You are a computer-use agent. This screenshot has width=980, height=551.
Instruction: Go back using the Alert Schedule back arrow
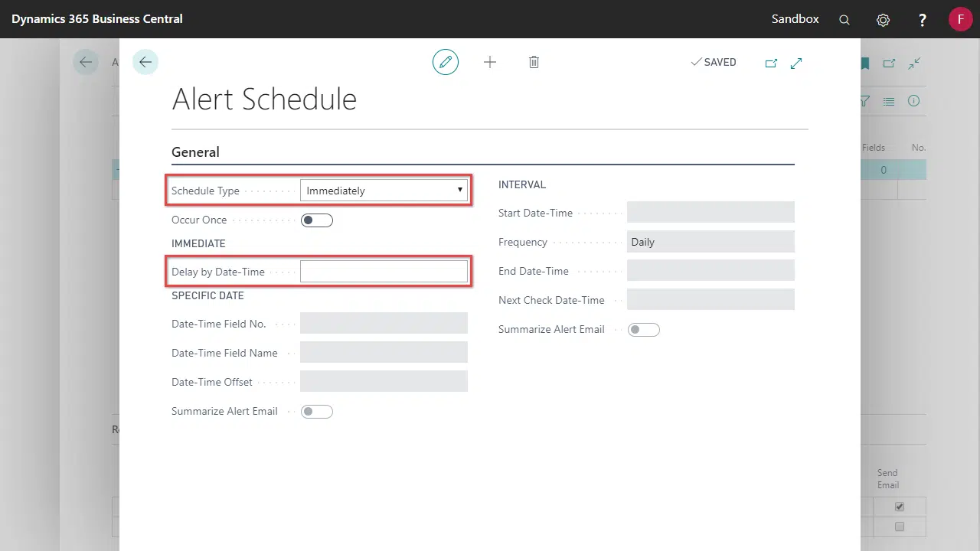tap(145, 62)
